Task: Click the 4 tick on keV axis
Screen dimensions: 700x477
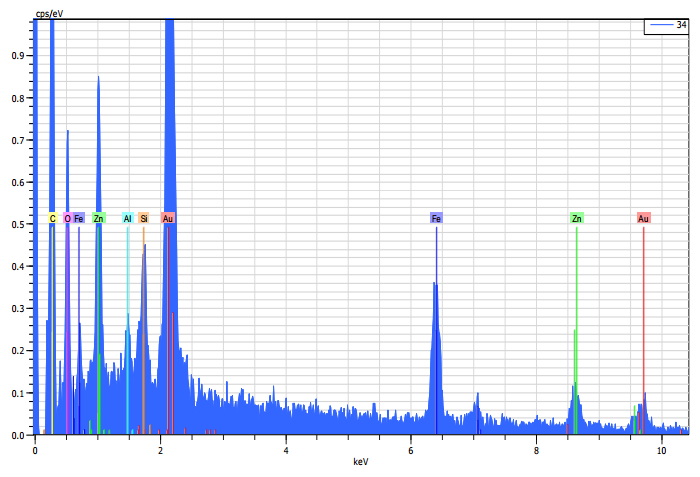Action: (x=286, y=450)
